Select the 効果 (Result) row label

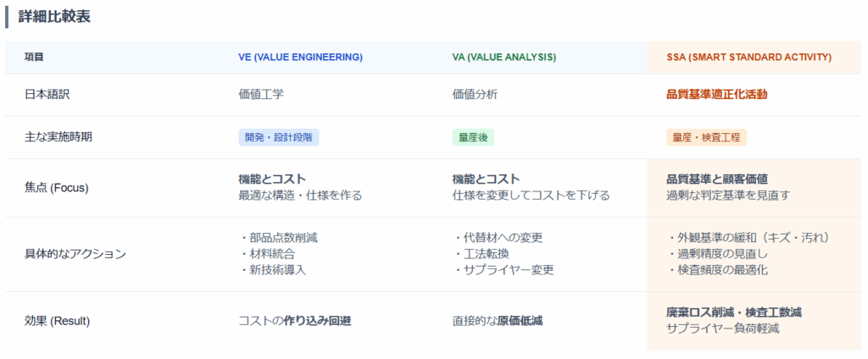57,321
